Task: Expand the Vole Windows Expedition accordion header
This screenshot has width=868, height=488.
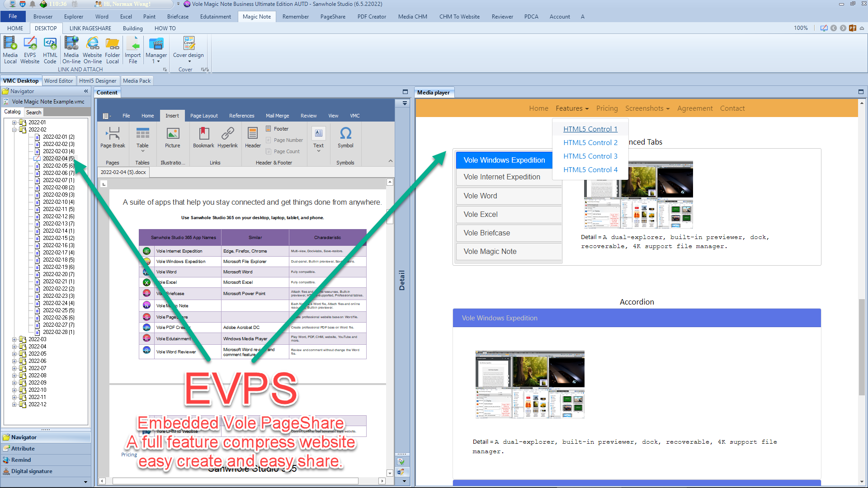Action: click(637, 318)
